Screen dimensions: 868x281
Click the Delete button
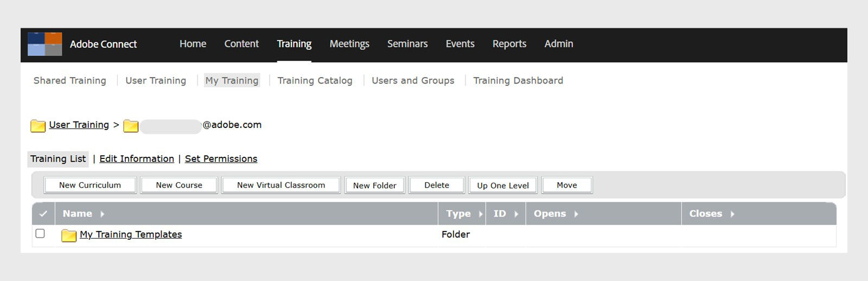(x=437, y=185)
